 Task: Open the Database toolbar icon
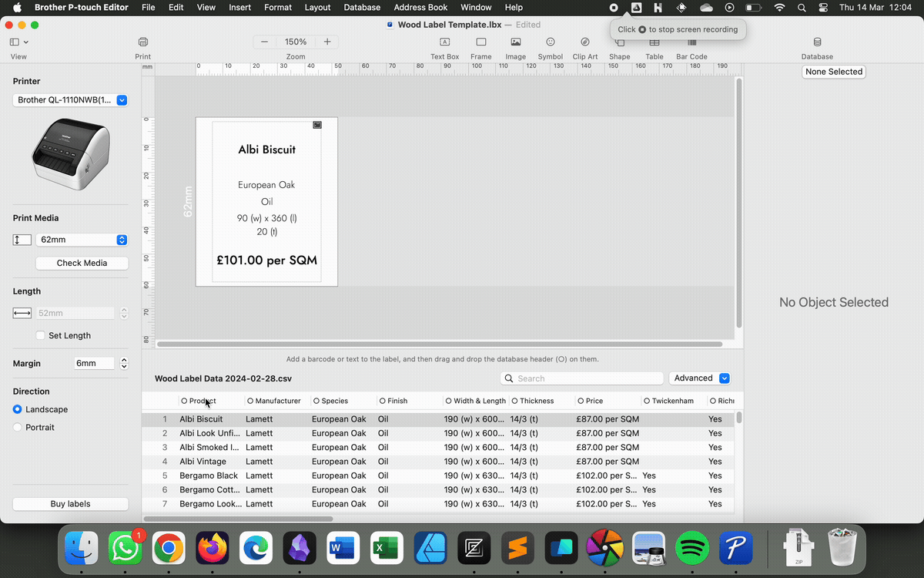coord(817,42)
